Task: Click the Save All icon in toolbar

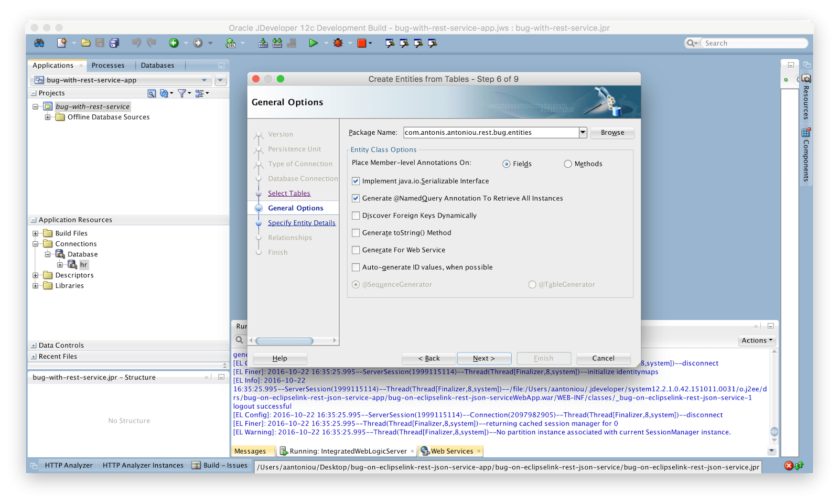Action: pos(114,43)
